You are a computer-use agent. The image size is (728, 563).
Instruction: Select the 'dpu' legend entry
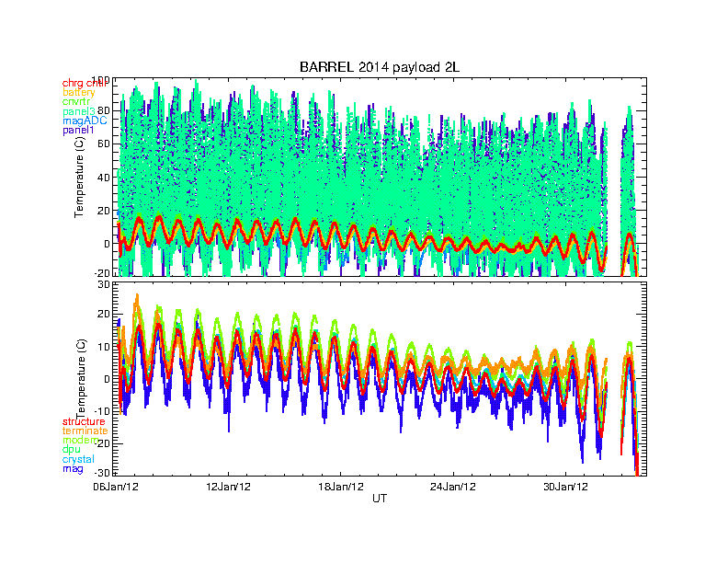click(71, 450)
